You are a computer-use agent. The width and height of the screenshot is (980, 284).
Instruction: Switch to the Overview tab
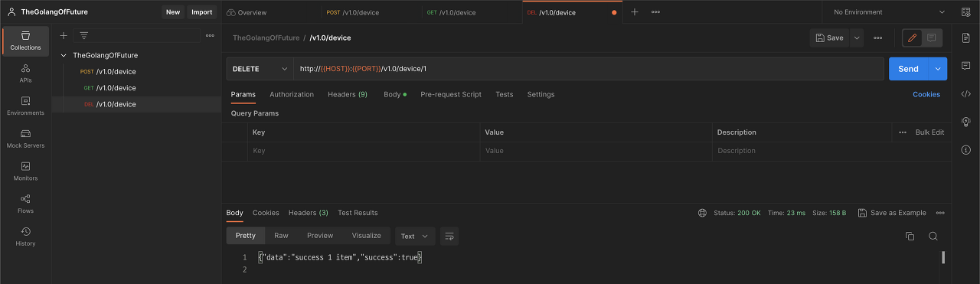click(x=247, y=12)
